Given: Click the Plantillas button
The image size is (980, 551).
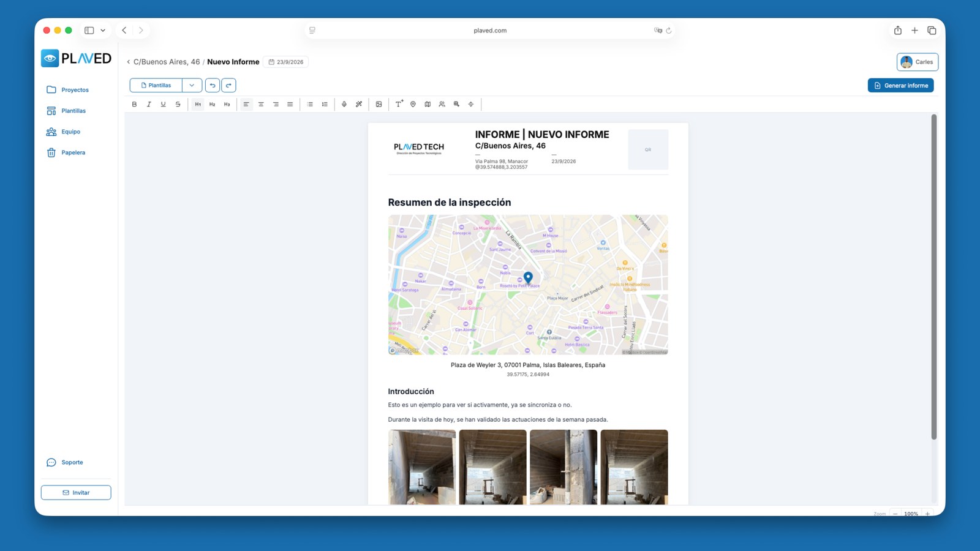Looking at the screenshot, I should click(x=156, y=85).
